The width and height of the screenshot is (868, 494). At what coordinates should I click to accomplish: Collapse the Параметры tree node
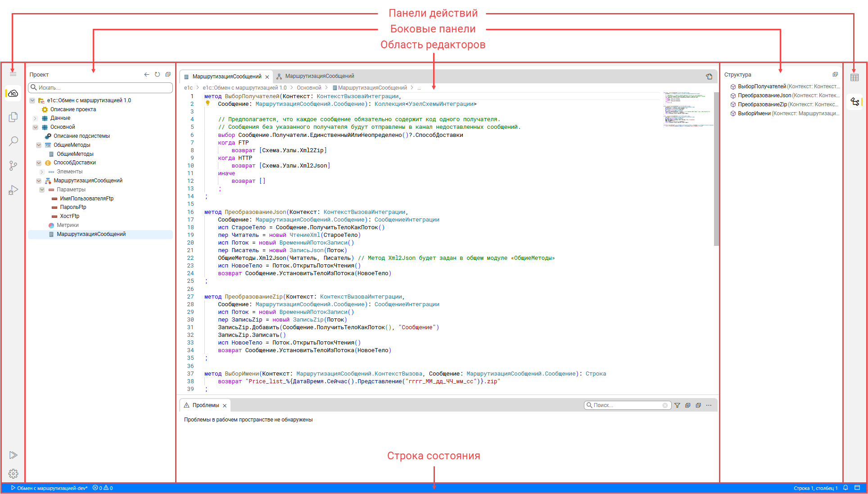[x=42, y=190]
